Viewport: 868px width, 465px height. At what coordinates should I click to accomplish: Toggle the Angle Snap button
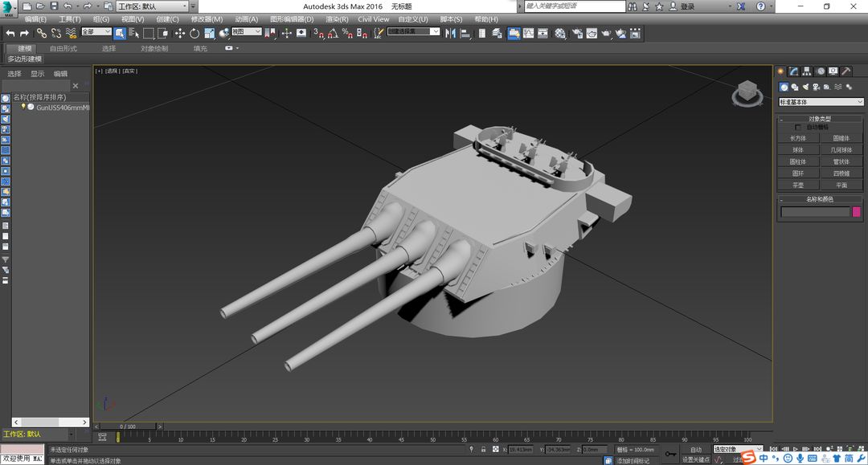333,33
